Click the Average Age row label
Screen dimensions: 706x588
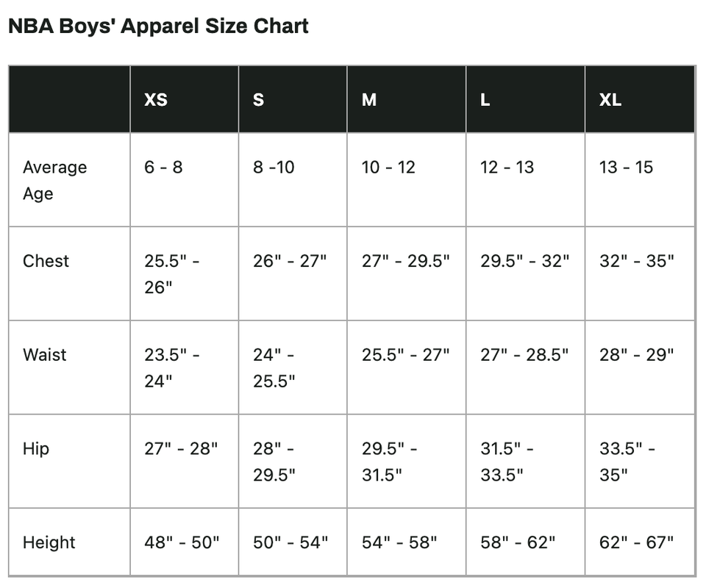pyautogui.click(x=55, y=180)
